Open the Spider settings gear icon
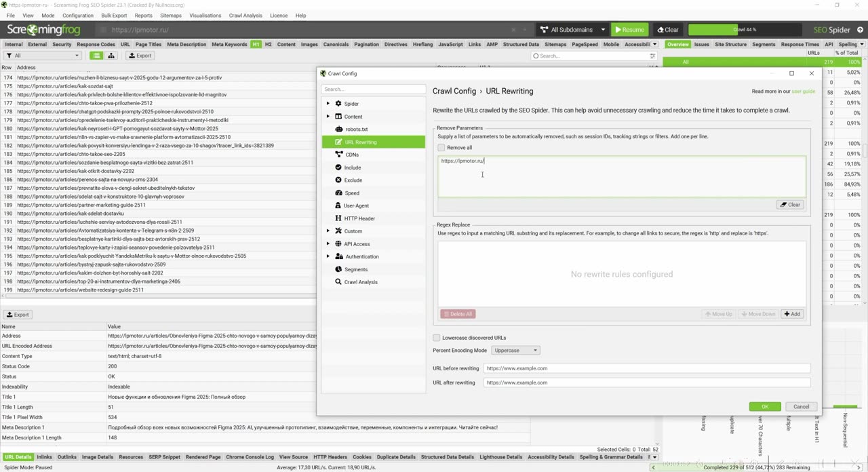The height and width of the screenshot is (472, 868). tap(338, 104)
